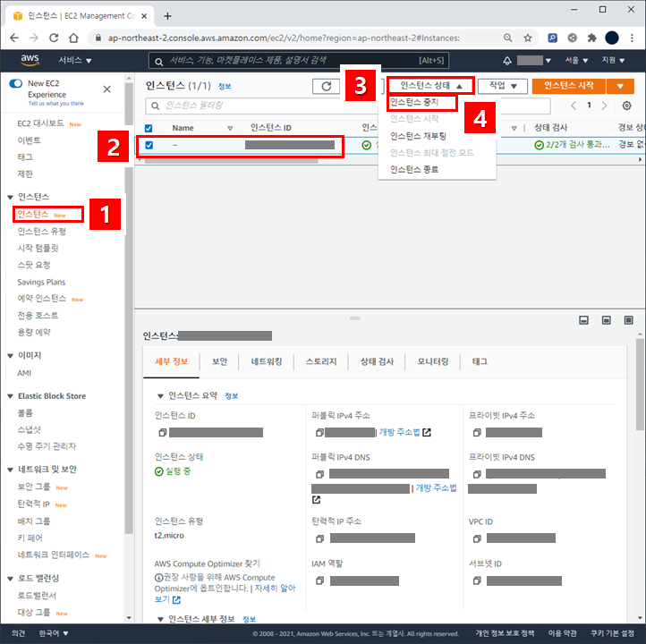Click the Tell us what you think link
646x644 pixels.
point(56,104)
